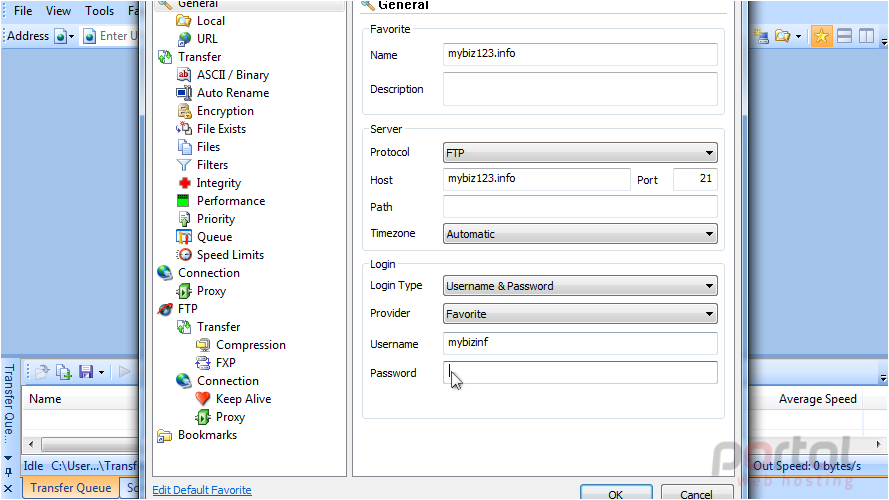Screen dimensions: 889x500
Task: Click the File Exists icon
Action: point(184,129)
